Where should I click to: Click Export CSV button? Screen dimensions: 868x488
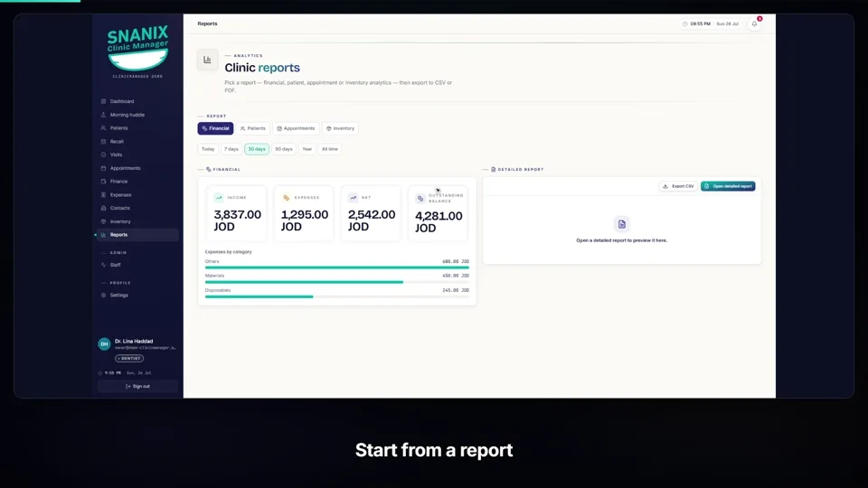[679, 186]
